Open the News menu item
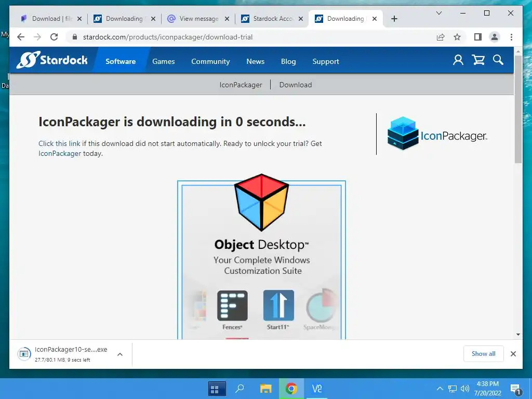532x399 pixels. (256, 61)
